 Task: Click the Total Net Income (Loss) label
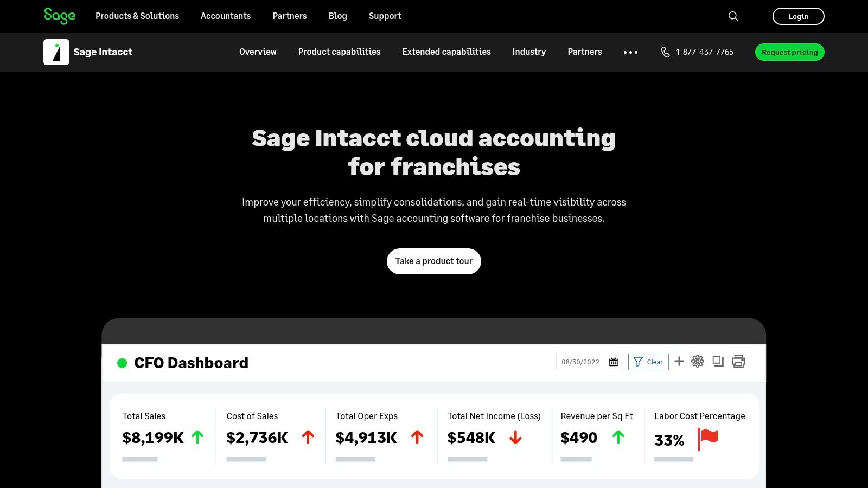point(494,416)
